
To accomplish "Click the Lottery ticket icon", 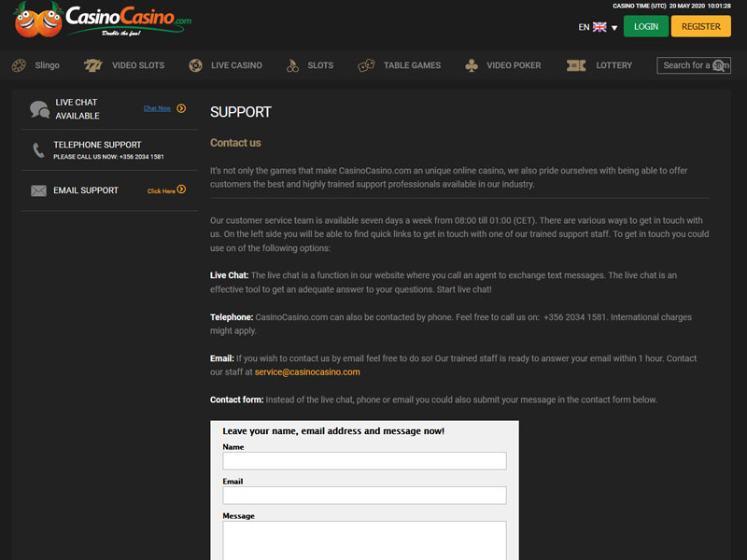I will click(576, 65).
